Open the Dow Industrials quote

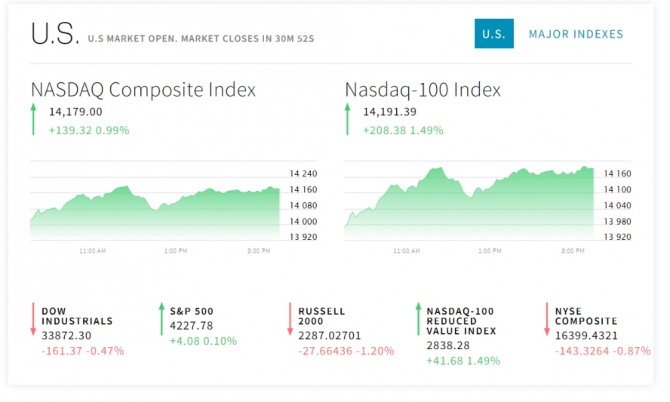pyautogui.click(x=76, y=317)
